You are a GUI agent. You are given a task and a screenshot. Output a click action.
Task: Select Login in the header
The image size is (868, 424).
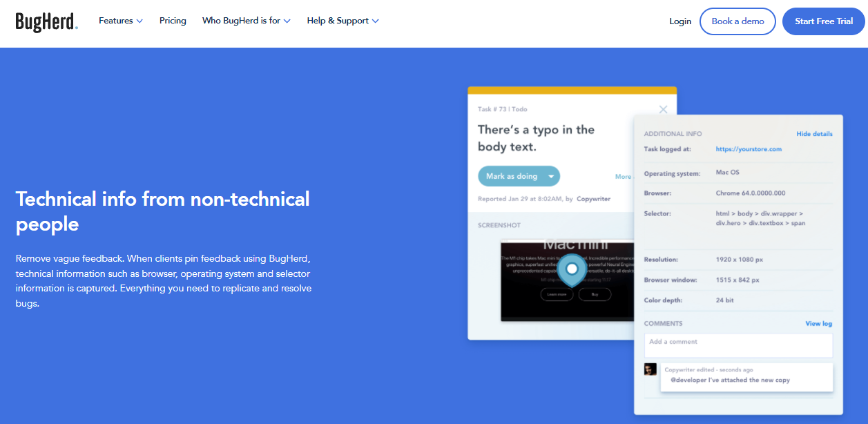[x=679, y=21]
